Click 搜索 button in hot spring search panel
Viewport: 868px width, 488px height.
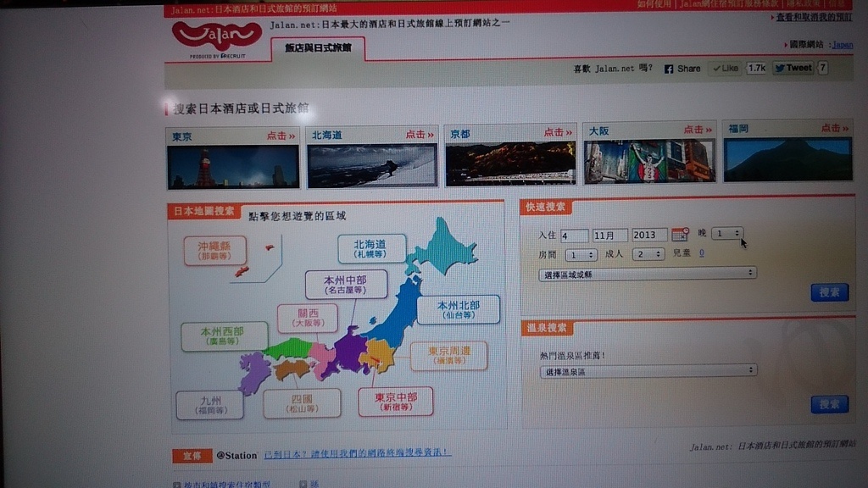829,404
